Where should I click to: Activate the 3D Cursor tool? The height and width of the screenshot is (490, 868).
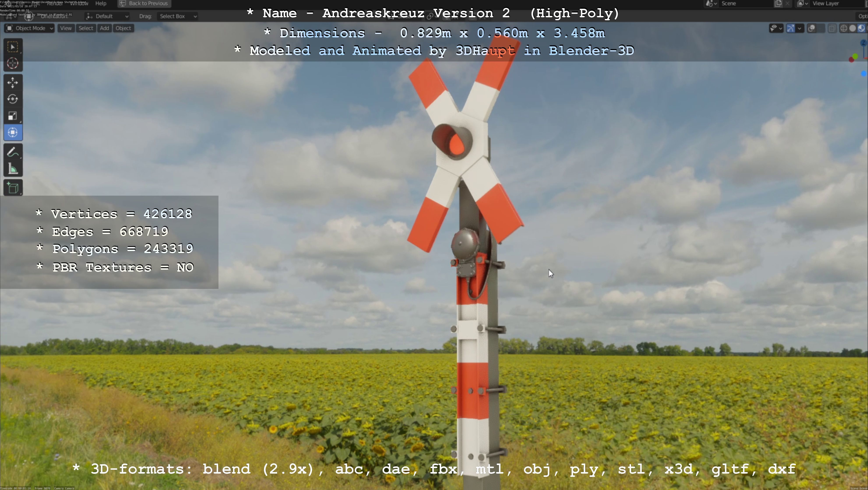[13, 63]
